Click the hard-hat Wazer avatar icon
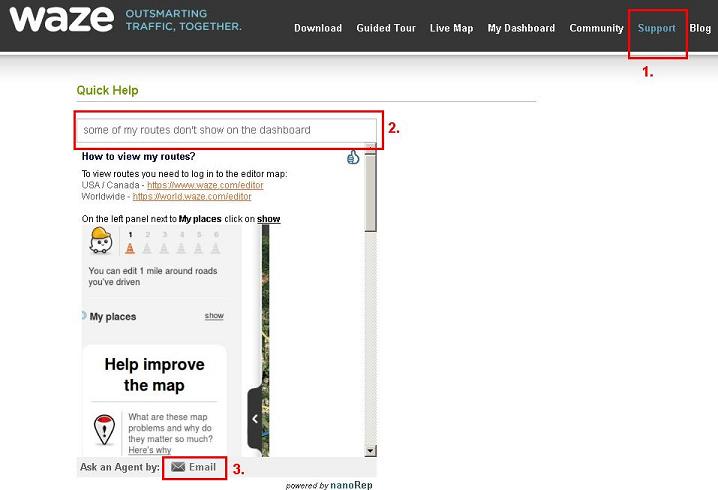This screenshot has height=490, width=718. [101, 240]
